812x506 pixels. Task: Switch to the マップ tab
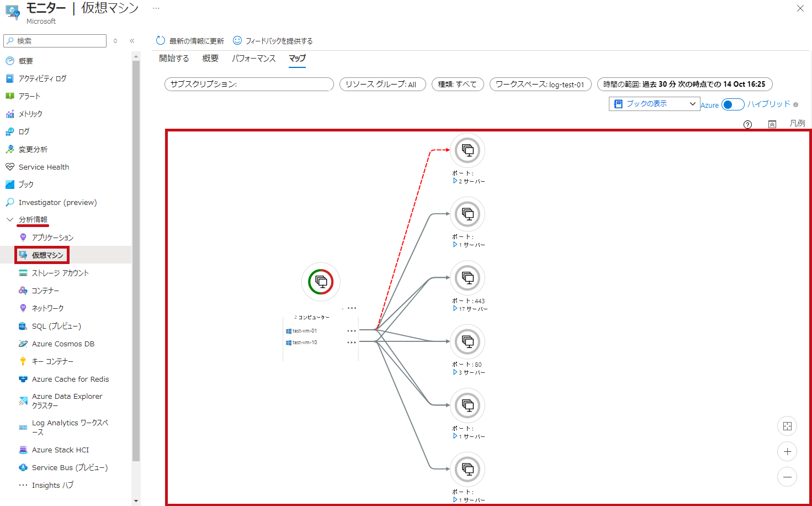[x=297, y=58]
